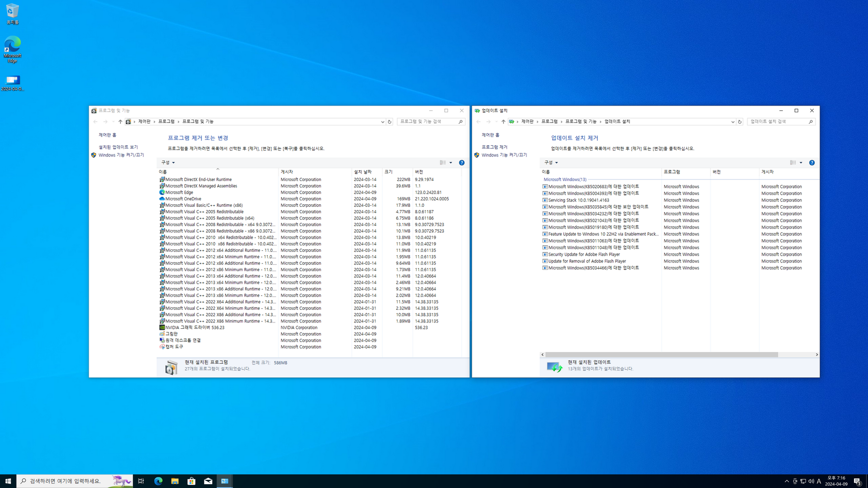Go up one level in Programs and Features

click(x=120, y=122)
